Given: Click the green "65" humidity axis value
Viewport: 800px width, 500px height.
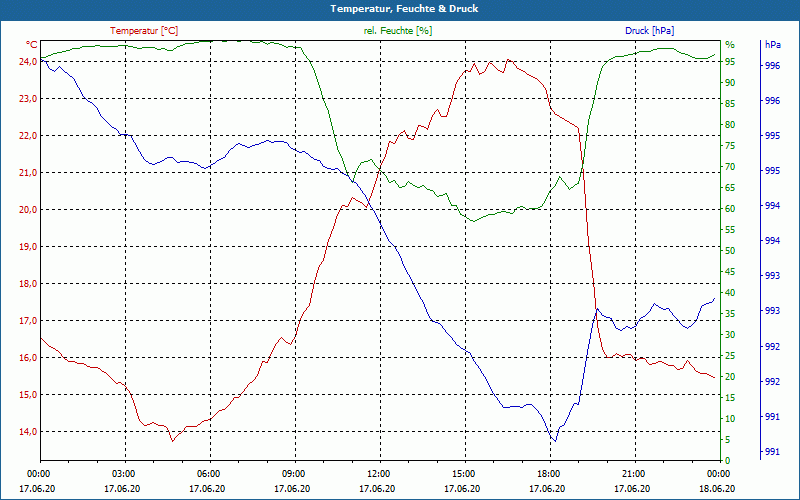Looking at the screenshot, I should 730,188.
